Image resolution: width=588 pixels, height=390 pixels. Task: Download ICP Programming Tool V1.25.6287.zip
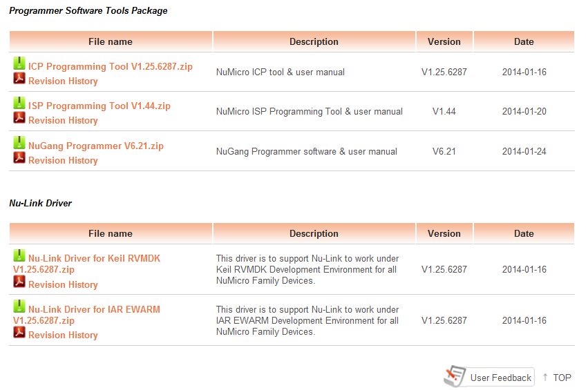pos(111,67)
